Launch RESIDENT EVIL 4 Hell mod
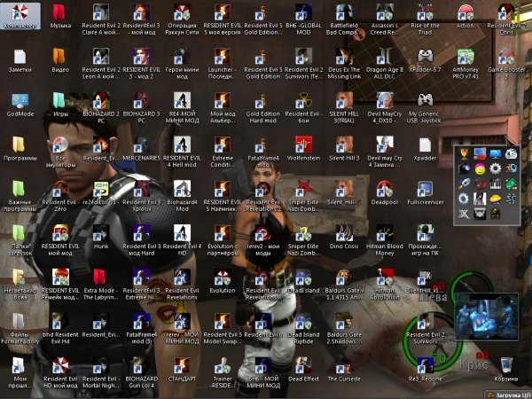This screenshot has width=532, height=399. (182, 152)
